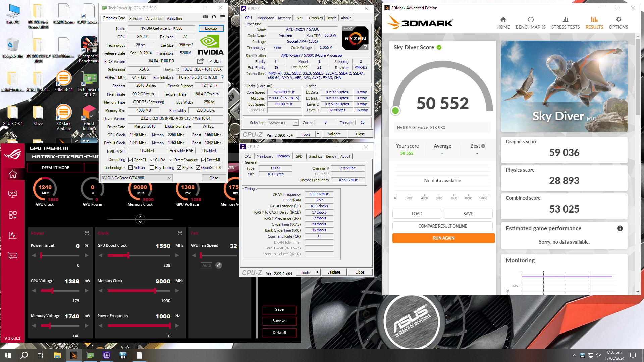Open Mainboard tab in top CPU-Z window
The height and width of the screenshot is (362, 644).
[x=266, y=18]
